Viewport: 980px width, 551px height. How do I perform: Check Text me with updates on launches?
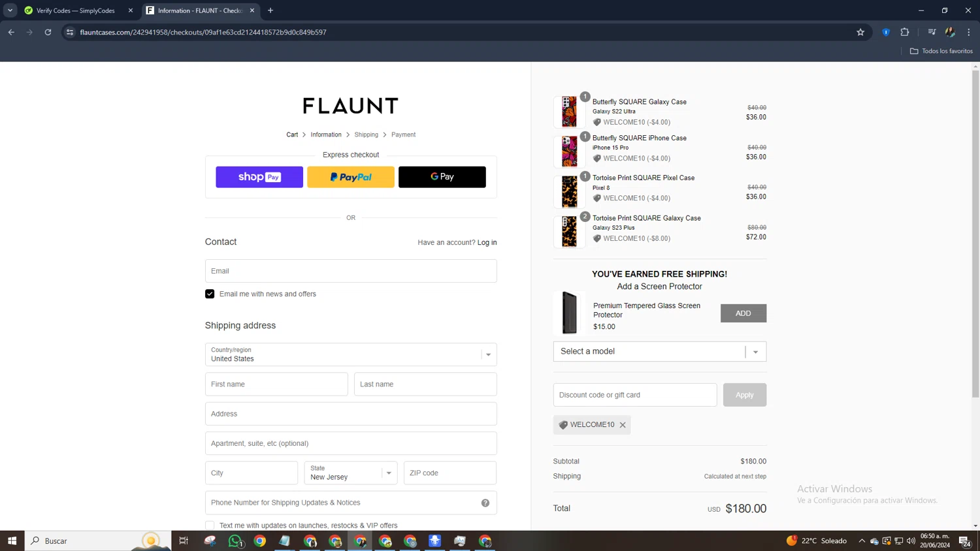click(x=210, y=526)
